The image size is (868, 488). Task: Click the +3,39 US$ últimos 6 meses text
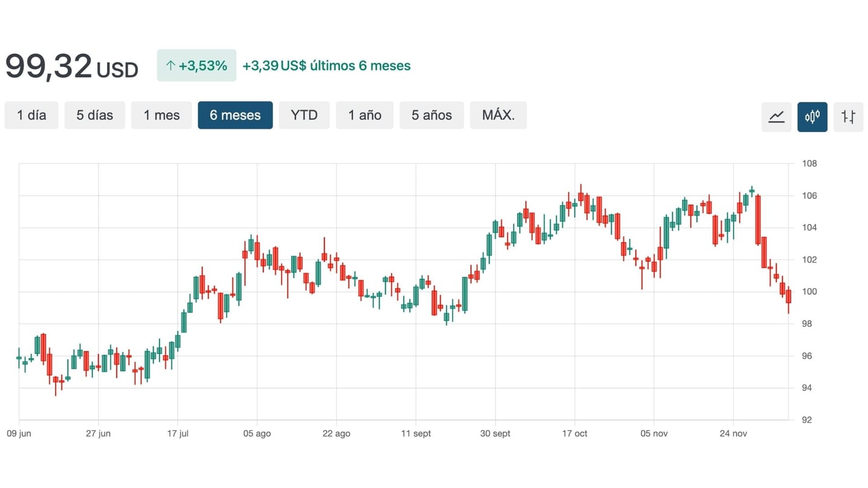326,66
